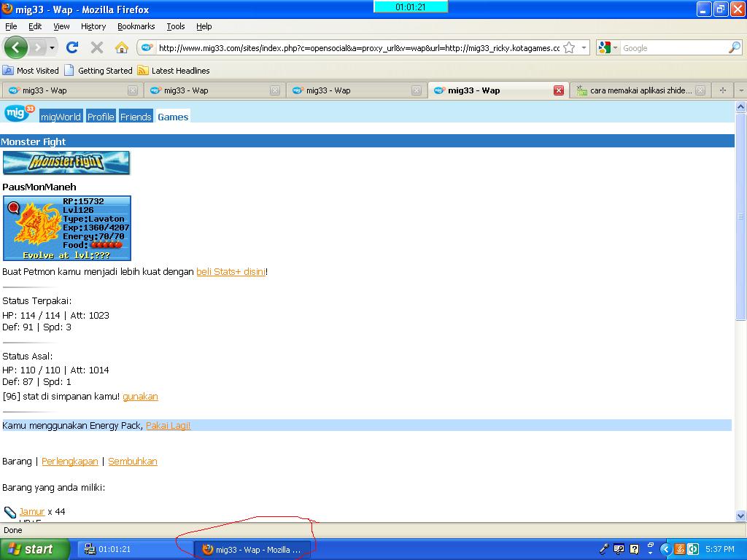Go back with the green Back arrow
The height and width of the screenshot is (560, 747).
(16, 47)
